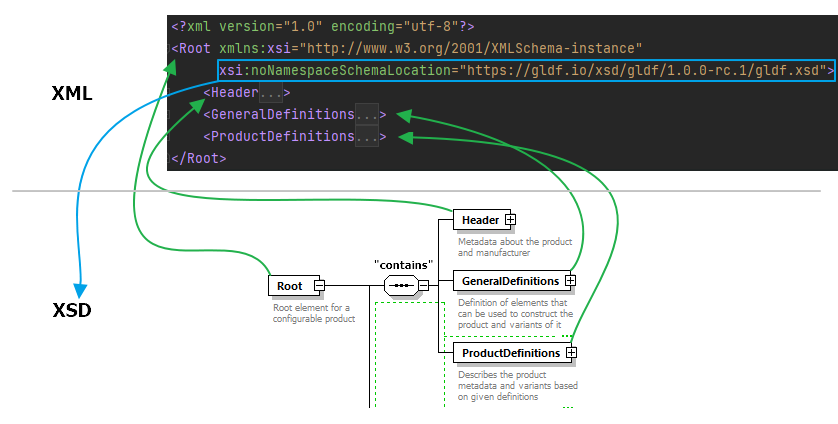Click the closing </Root> tag
This screenshot has height=424, width=838.
(x=199, y=158)
